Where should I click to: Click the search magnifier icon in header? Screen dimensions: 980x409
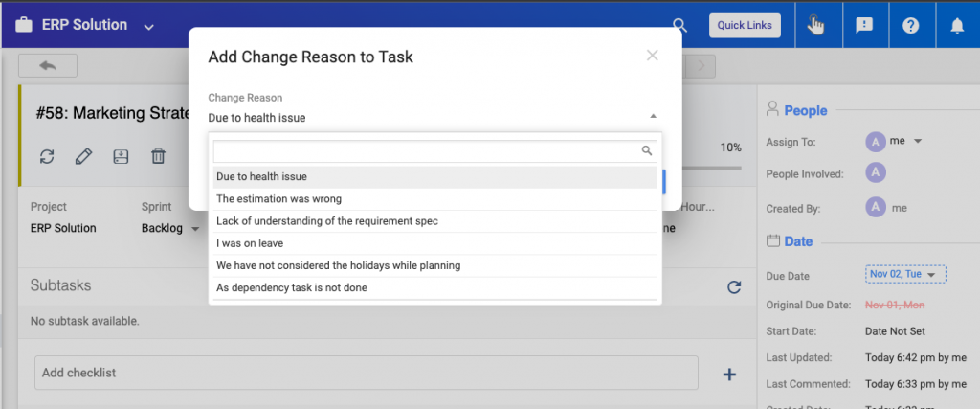(679, 26)
